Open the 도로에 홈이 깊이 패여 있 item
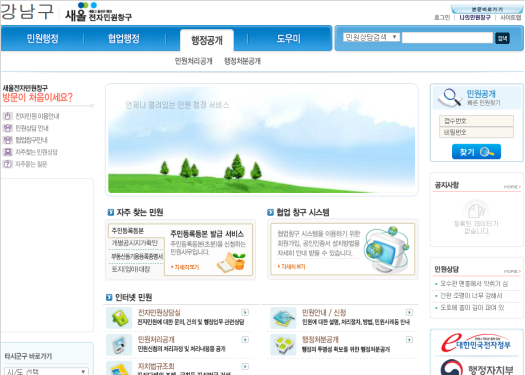The image size is (525, 375). (x=472, y=308)
